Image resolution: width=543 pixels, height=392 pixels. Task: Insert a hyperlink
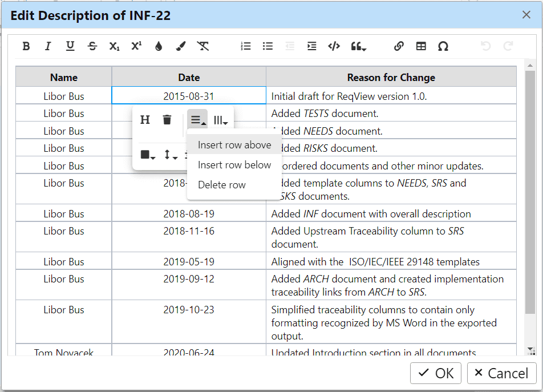[399, 46]
